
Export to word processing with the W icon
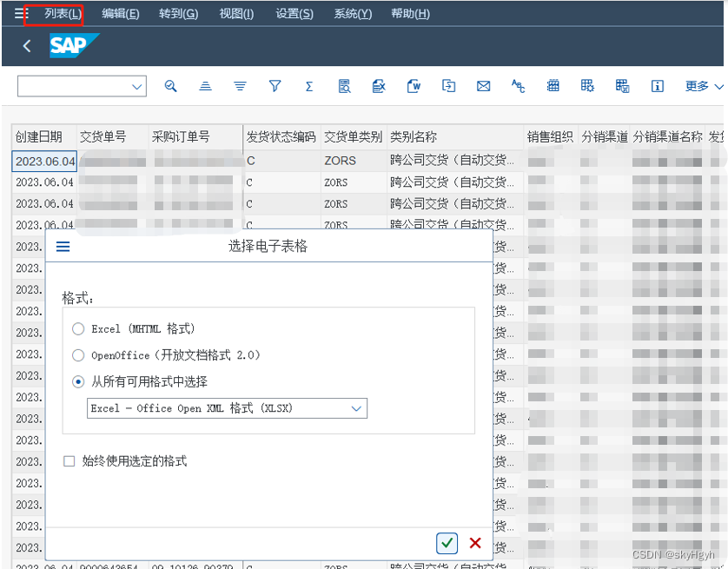(x=414, y=86)
